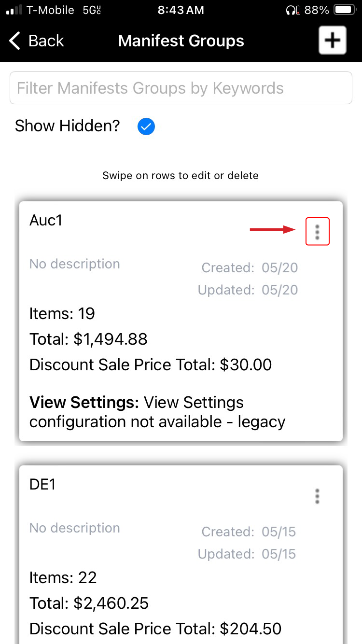Open three-dot menu for Auc1 group
This screenshot has width=362, height=644.
[317, 232]
